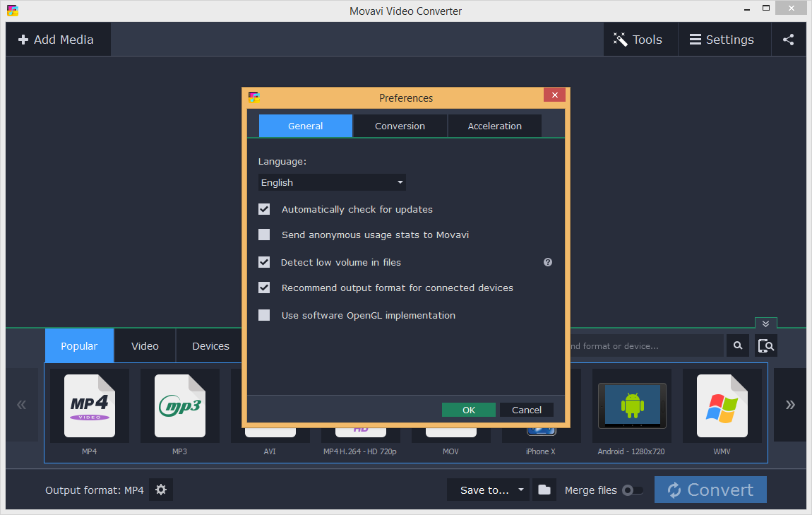This screenshot has height=515, width=812.
Task: Enable Use software OpenGL implementation
Action: coord(264,315)
